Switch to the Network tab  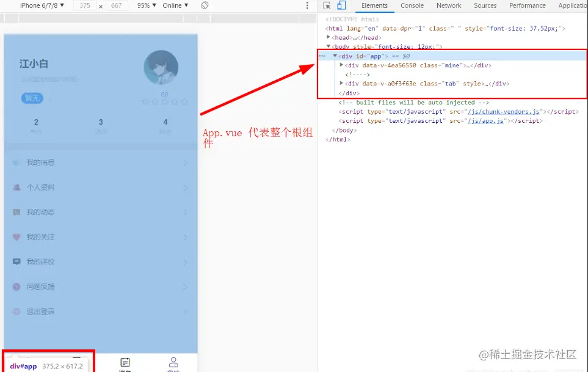point(449,5)
